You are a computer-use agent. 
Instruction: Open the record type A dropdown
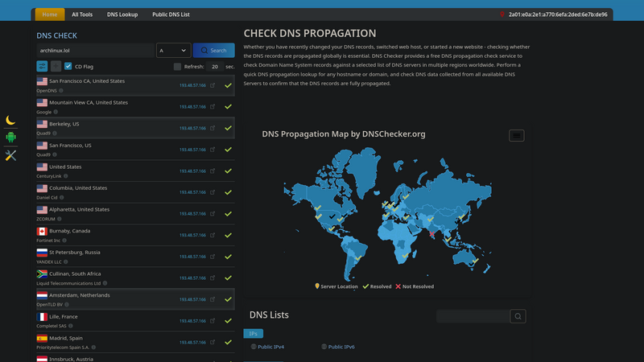[173, 51]
